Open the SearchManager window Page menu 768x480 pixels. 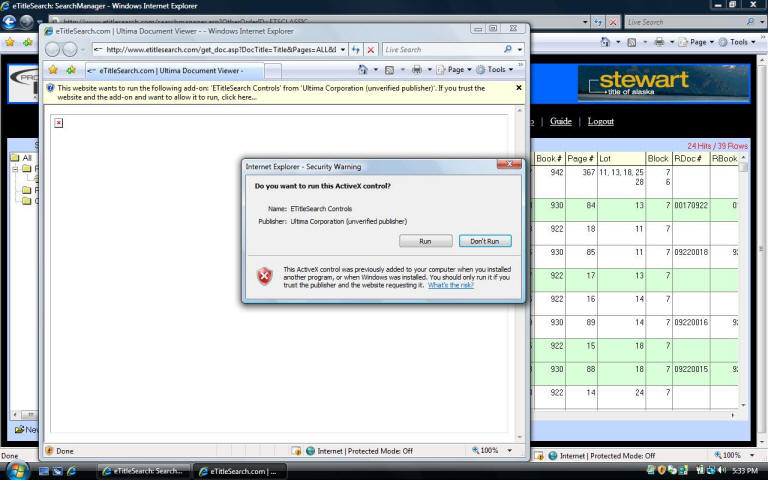pyautogui.click(x=696, y=42)
